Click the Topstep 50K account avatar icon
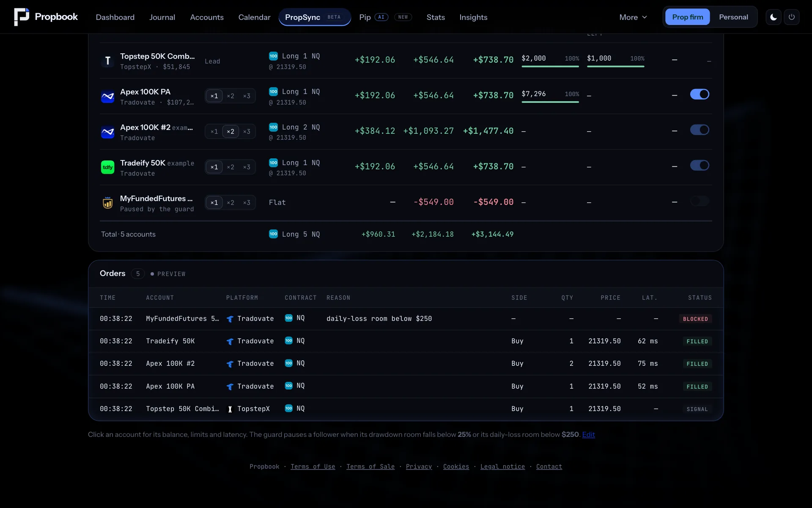This screenshot has width=812, height=508. coord(108,61)
